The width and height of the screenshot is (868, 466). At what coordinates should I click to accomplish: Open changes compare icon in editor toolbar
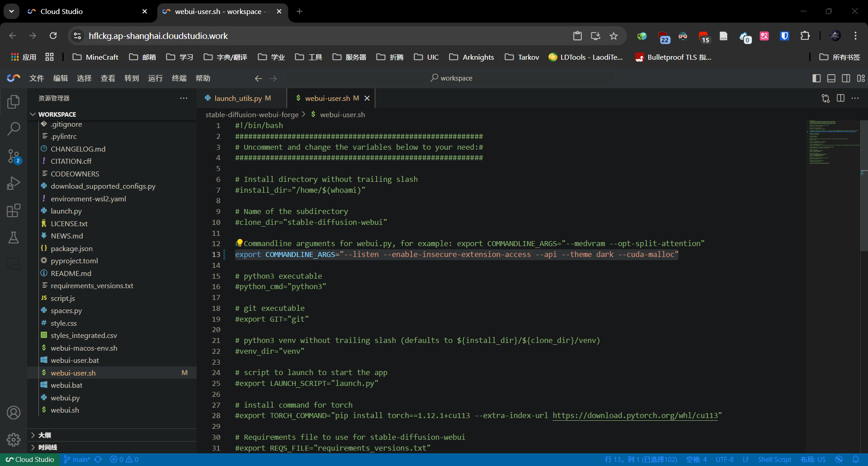826,98
